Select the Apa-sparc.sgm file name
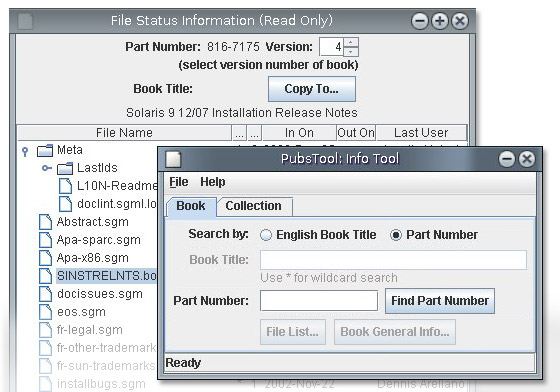560x392 pixels. click(99, 240)
